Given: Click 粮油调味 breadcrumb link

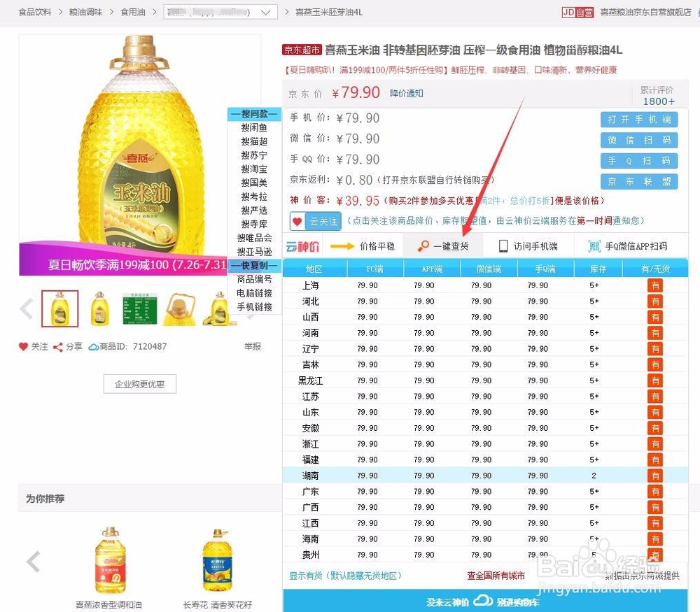Looking at the screenshot, I should coord(85,12).
